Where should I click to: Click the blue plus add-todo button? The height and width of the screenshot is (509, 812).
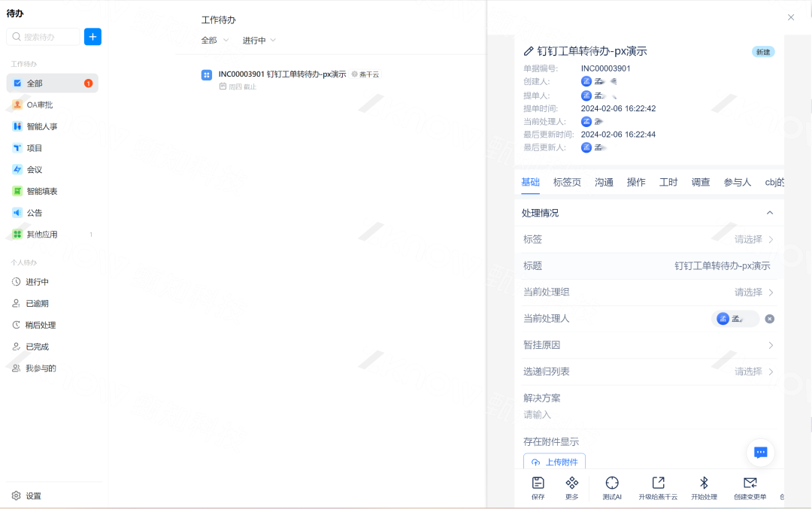[92, 37]
